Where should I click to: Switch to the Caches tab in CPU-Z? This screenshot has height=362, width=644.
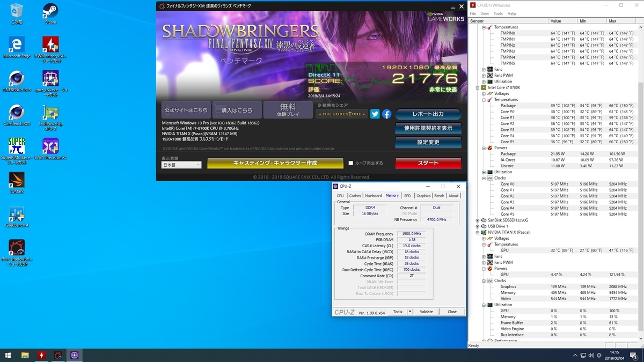(x=355, y=196)
